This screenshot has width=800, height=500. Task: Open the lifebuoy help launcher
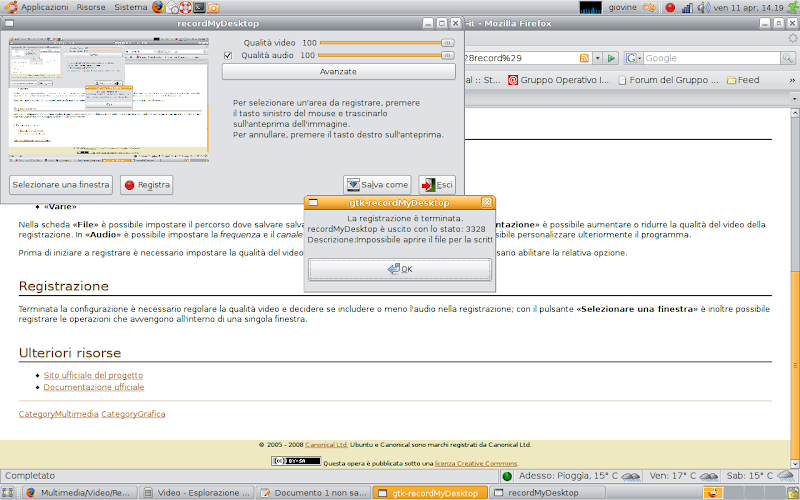click(186, 7)
